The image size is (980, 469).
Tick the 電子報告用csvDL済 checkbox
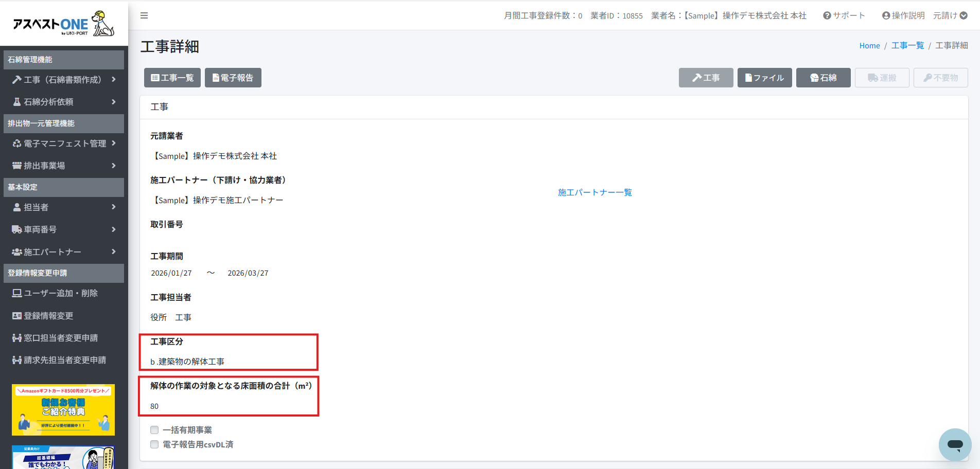[x=154, y=444]
